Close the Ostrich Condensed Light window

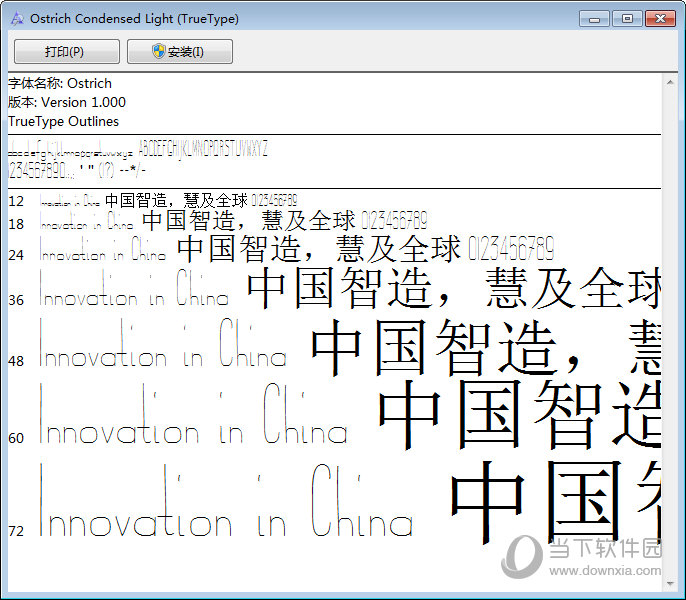click(660, 19)
